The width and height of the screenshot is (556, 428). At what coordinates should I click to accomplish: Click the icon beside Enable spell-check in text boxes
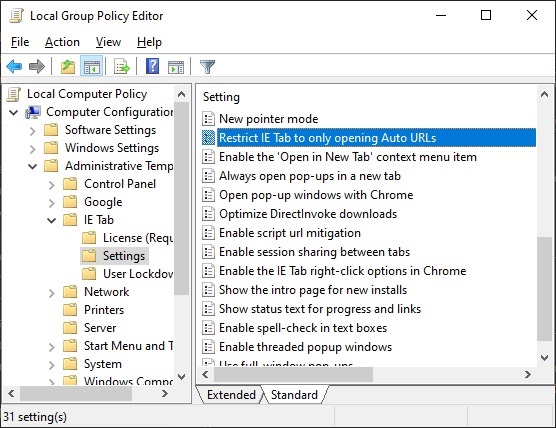pyautogui.click(x=208, y=328)
